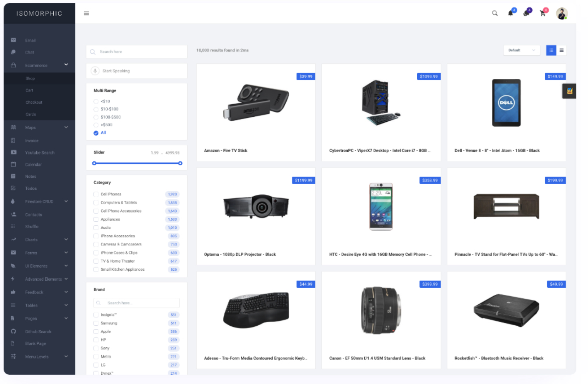The height and width of the screenshot is (384, 588).
Task: Open the Cards submenu item
Action: [x=39, y=114]
